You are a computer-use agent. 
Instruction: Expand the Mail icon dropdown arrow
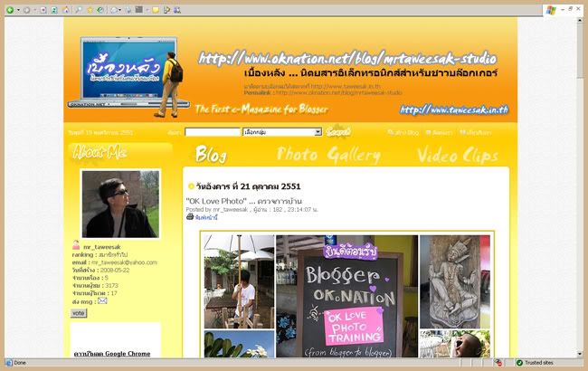click(119, 10)
